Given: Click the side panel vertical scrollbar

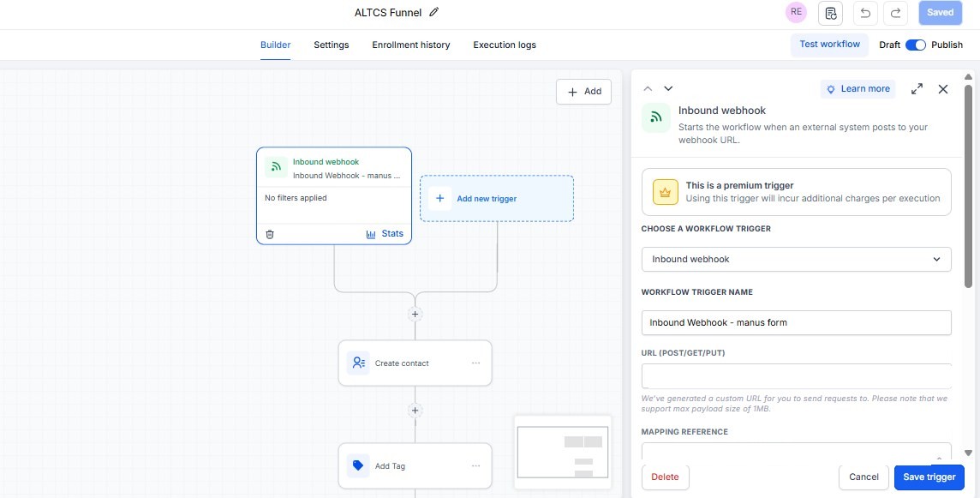Looking at the screenshot, I should [x=968, y=188].
